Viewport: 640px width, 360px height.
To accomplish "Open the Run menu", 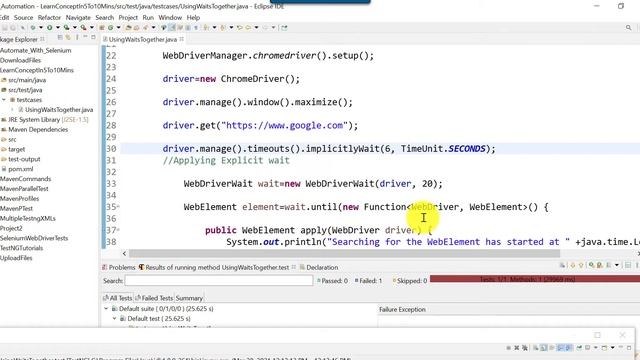I will click(x=148, y=18).
